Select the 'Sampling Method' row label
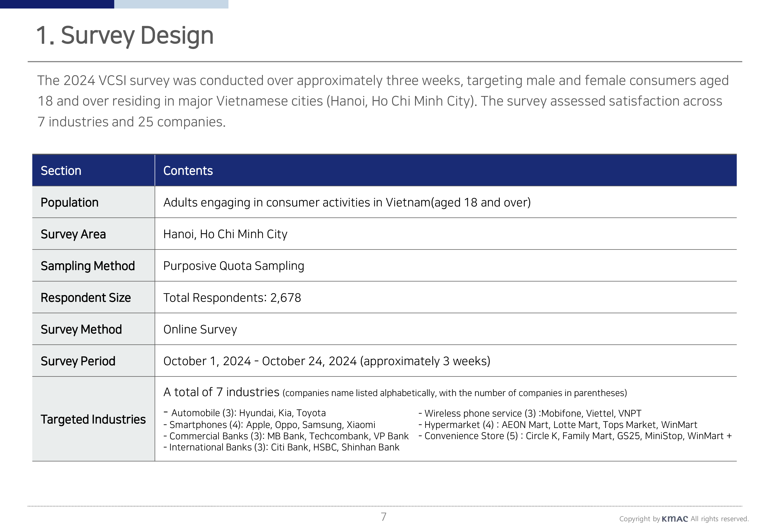 click(88, 266)
